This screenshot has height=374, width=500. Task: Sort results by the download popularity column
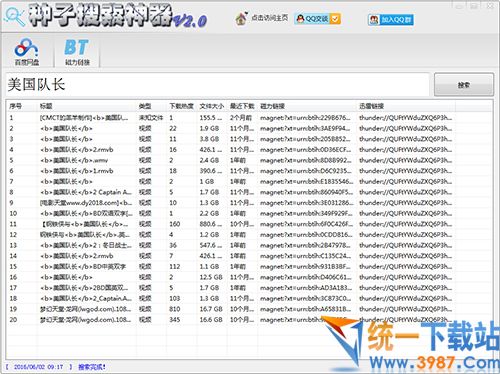pos(182,106)
